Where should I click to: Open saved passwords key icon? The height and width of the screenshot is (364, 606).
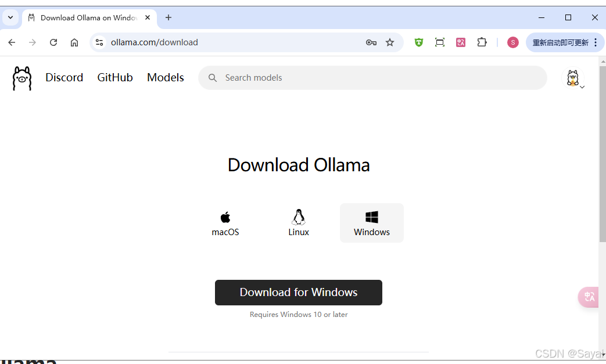point(371,42)
